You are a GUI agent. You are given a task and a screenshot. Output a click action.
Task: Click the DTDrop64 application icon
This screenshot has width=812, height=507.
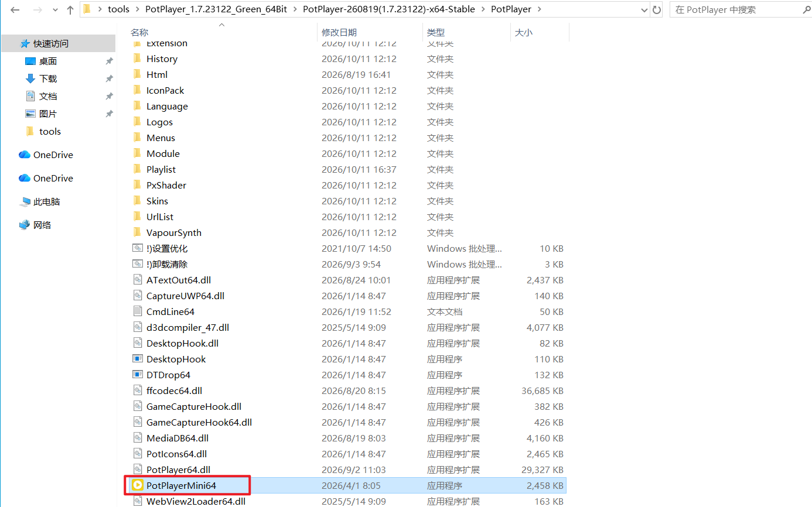138,375
